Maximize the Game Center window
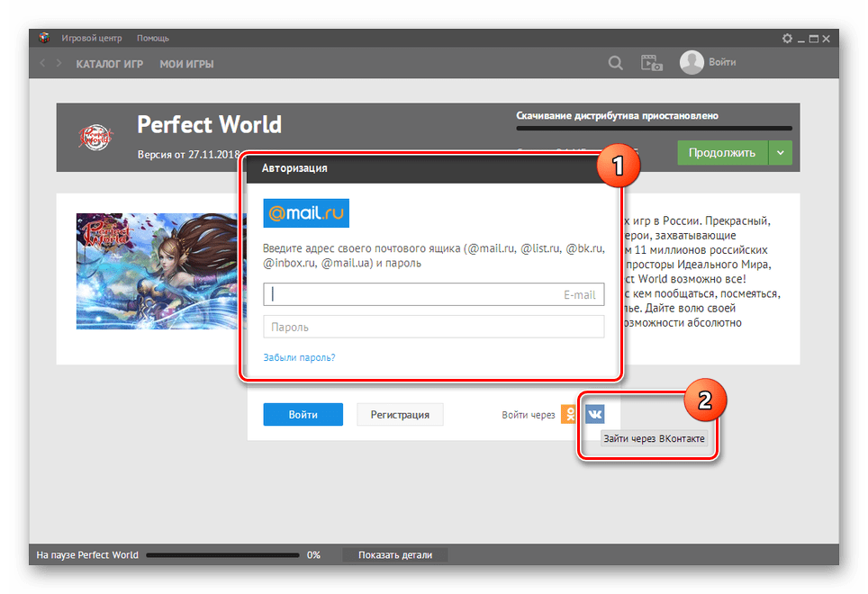 [813, 39]
